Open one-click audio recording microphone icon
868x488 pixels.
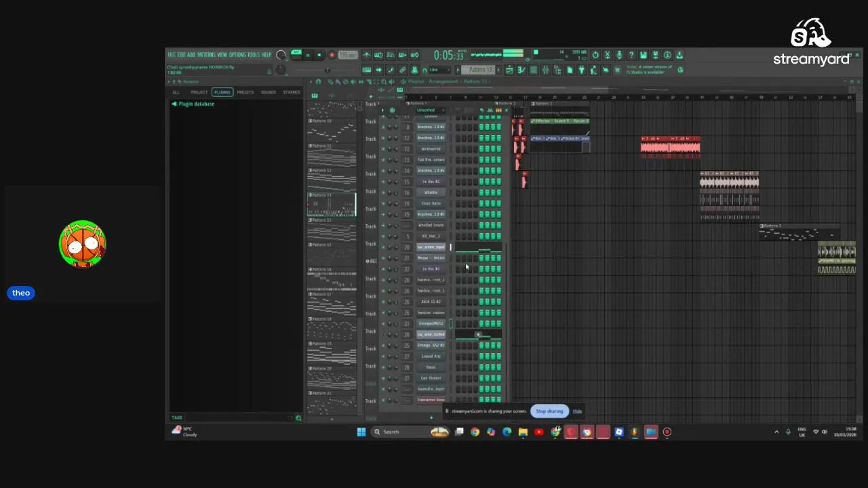tap(619, 55)
